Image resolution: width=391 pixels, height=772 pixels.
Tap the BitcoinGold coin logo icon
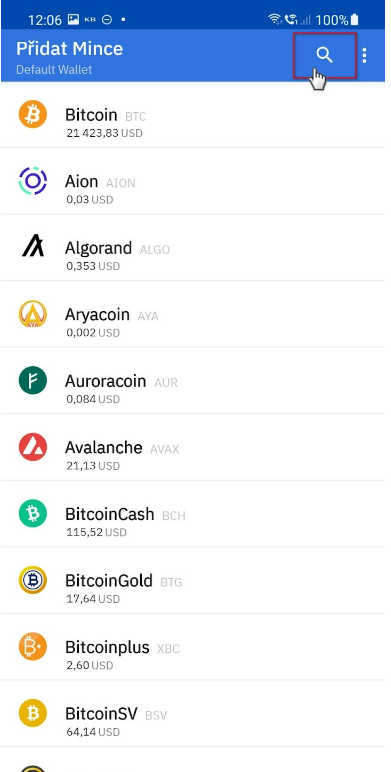pos(33,580)
